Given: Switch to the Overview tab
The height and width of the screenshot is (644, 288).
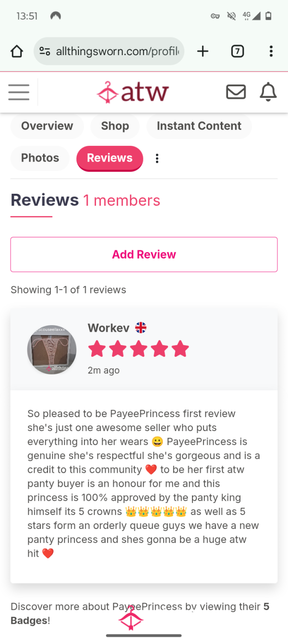Looking at the screenshot, I should click(47, 126).
